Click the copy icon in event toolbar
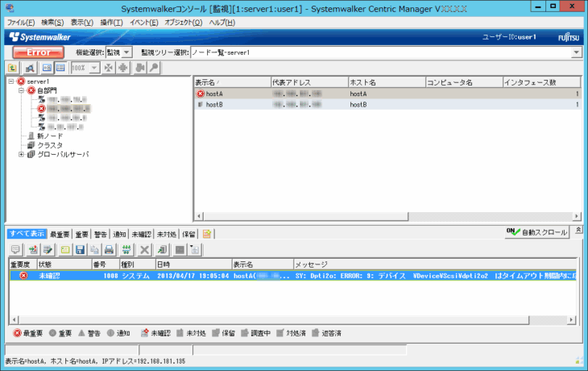The height and width of the screenshot is (371, 588). (94, 250)
